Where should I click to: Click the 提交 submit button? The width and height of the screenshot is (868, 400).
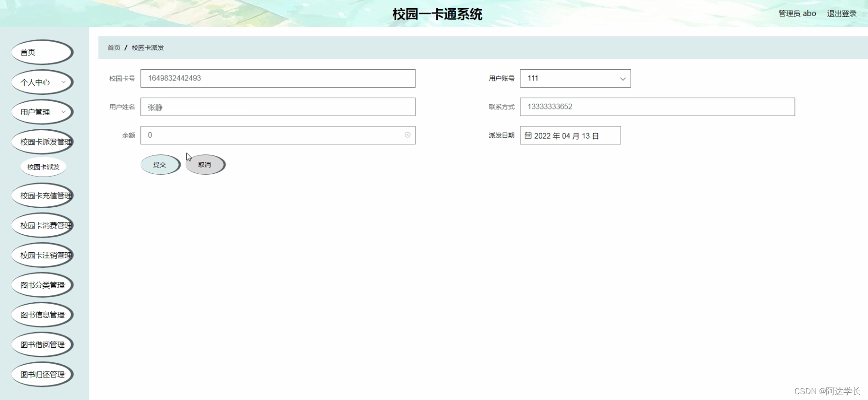160,165
